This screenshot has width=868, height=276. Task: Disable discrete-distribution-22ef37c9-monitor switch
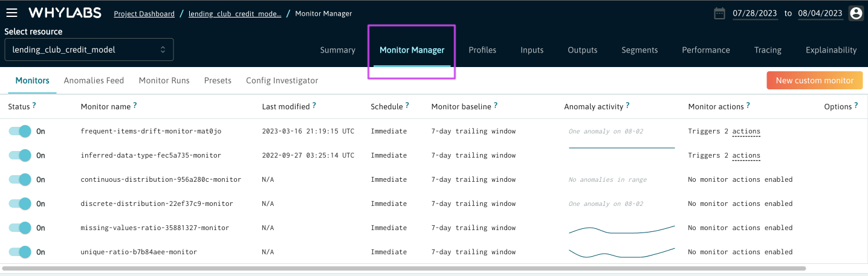[x=20, y=204]
